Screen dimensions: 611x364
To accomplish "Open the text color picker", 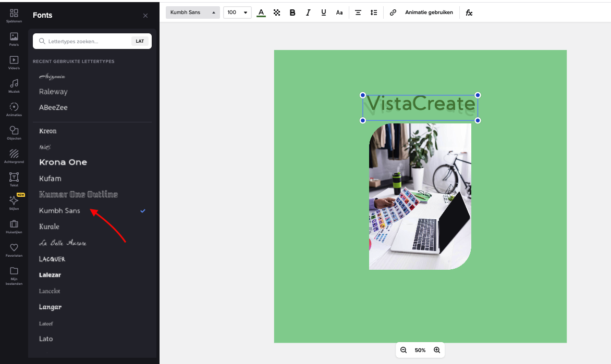I will (261, 12).
